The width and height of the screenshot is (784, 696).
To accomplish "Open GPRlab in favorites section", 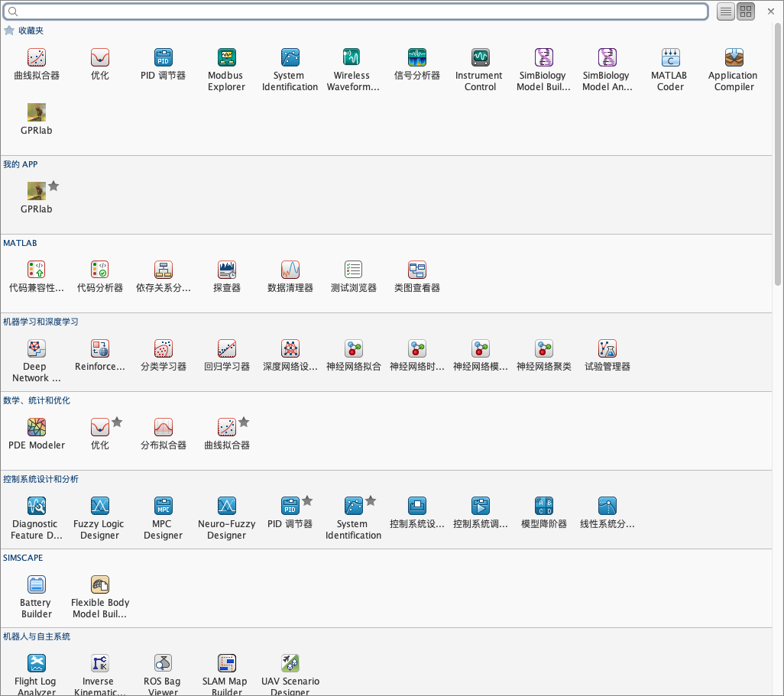I will pyautogui.click(x=37, y=119).
